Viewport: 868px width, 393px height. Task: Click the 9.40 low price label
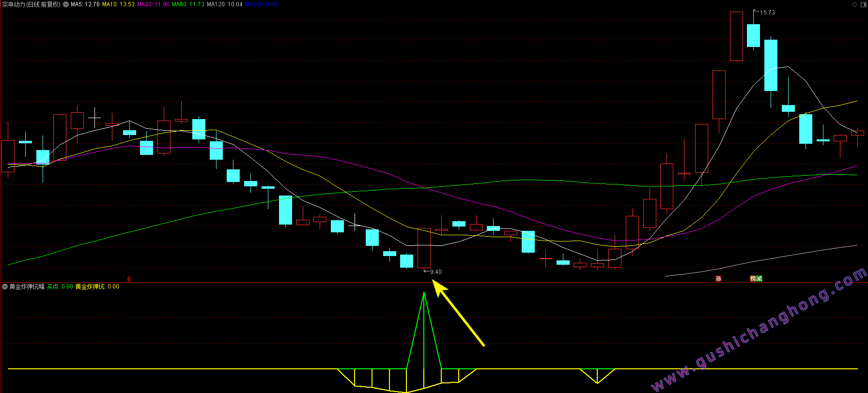[435, 272]
